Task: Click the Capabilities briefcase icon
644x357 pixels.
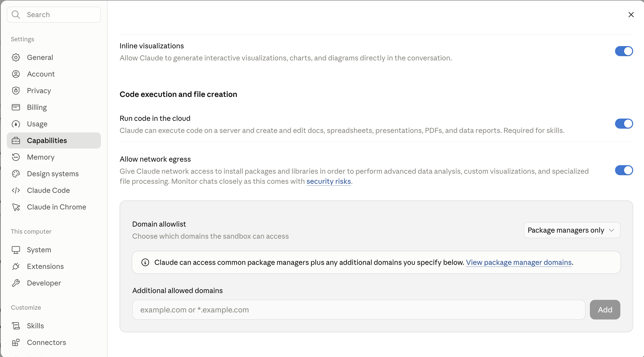Action: [16, 140]
